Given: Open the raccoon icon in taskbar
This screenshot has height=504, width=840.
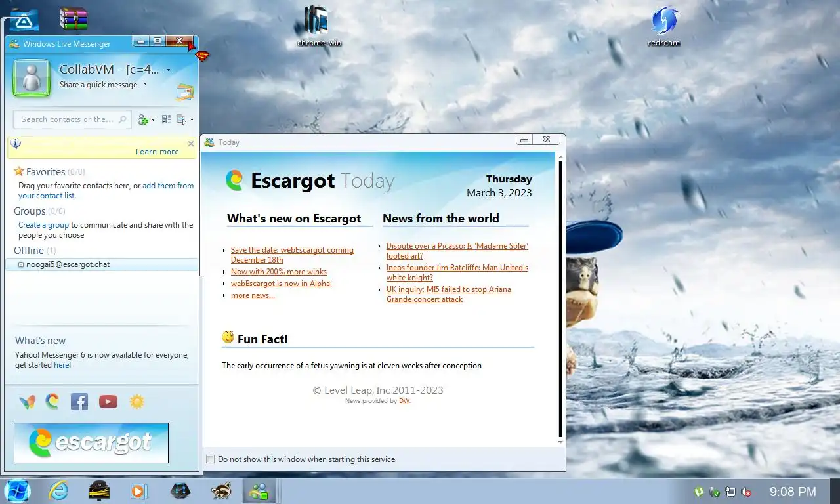Looking at the screenshot, I should click(221, 491).
